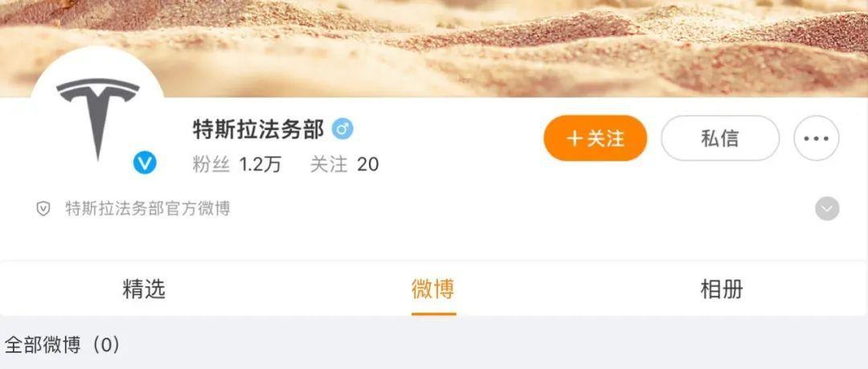Click the plus sign on follow button

click(575, 138)
